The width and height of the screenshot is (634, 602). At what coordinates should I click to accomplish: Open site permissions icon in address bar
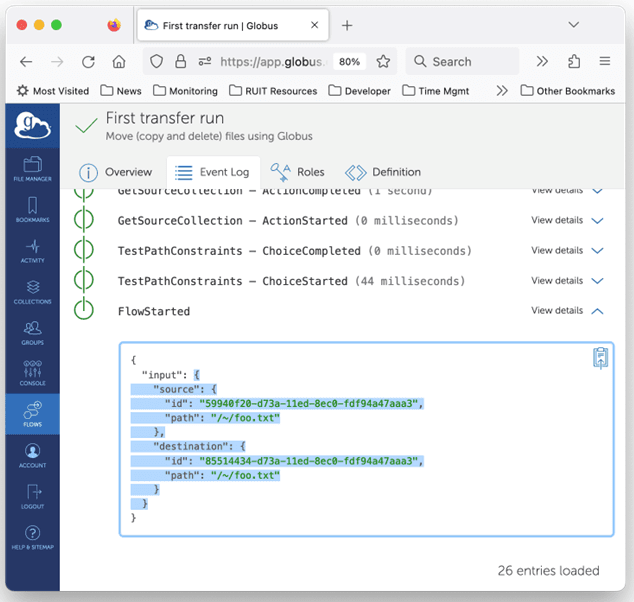pos(205,61)
